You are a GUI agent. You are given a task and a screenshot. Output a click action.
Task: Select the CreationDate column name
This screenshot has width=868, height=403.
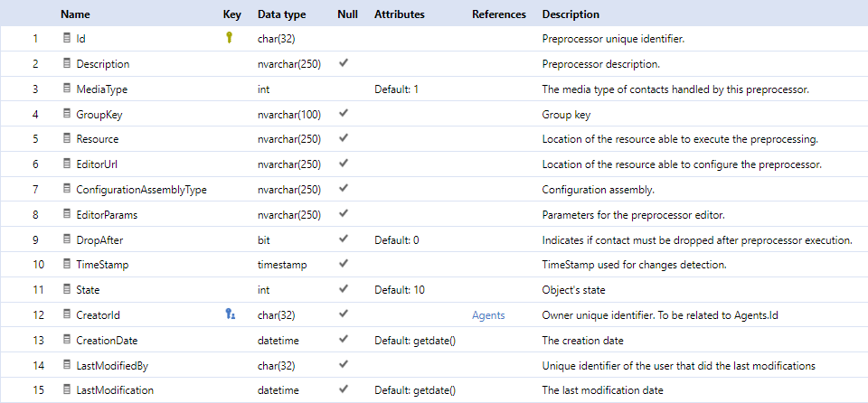(107, 341)
